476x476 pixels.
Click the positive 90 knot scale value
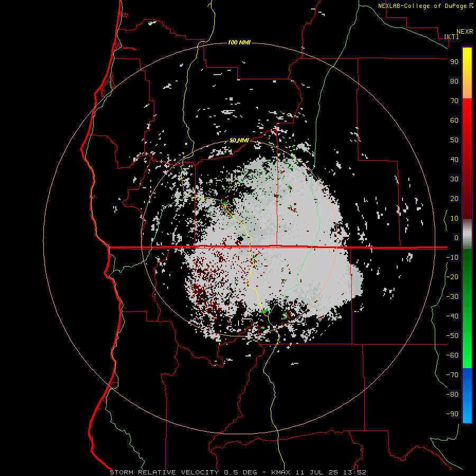[x=454, y=62]
